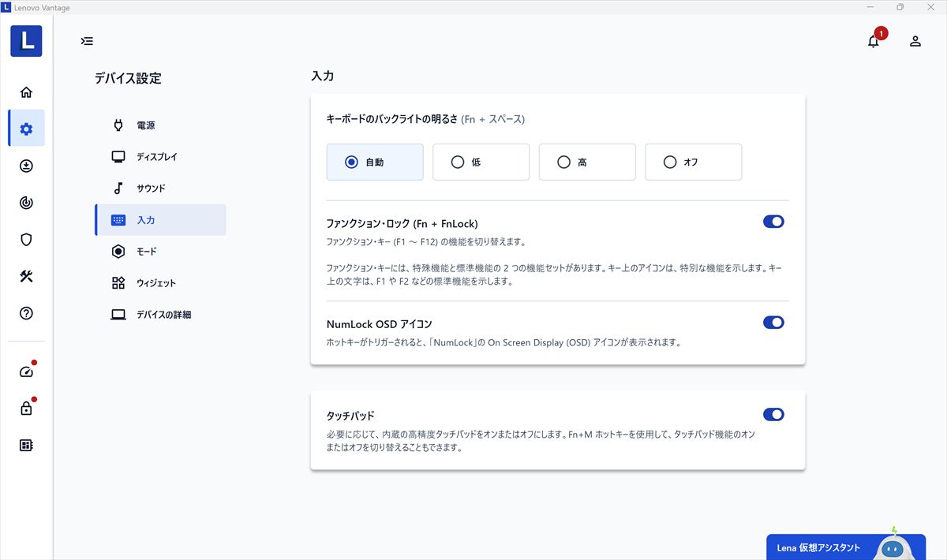Screen dimensions: 947x560
Task: Select 高 backlight brightness
Action: (x=587, y=162)
